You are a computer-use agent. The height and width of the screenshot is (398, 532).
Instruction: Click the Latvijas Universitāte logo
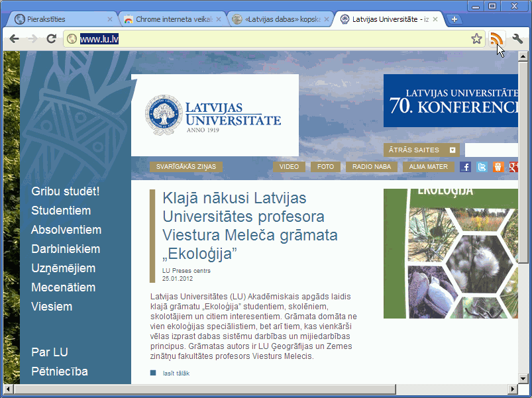(x=213, y=115)
